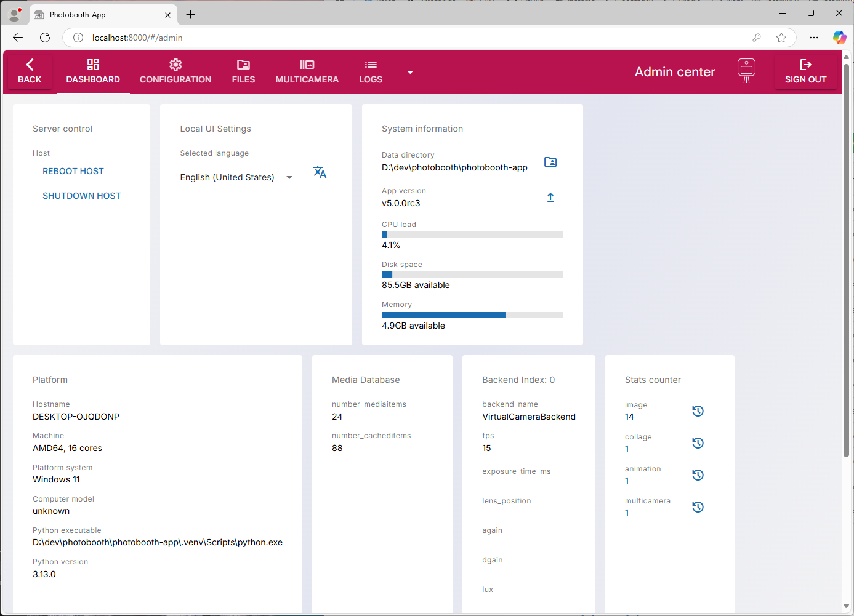Screen dimensions: 854x616
Task: Click the CPU load progress bar
Action: click(472, 234)
